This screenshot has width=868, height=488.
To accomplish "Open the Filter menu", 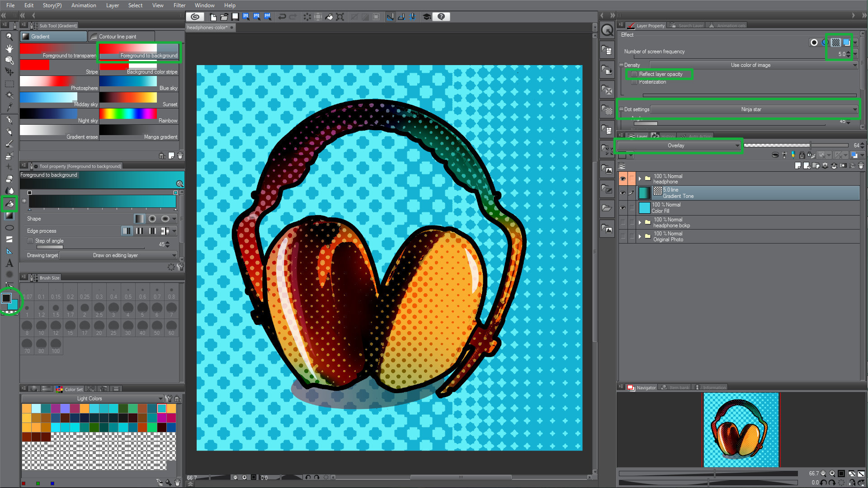I will click(x=179, y=5).
